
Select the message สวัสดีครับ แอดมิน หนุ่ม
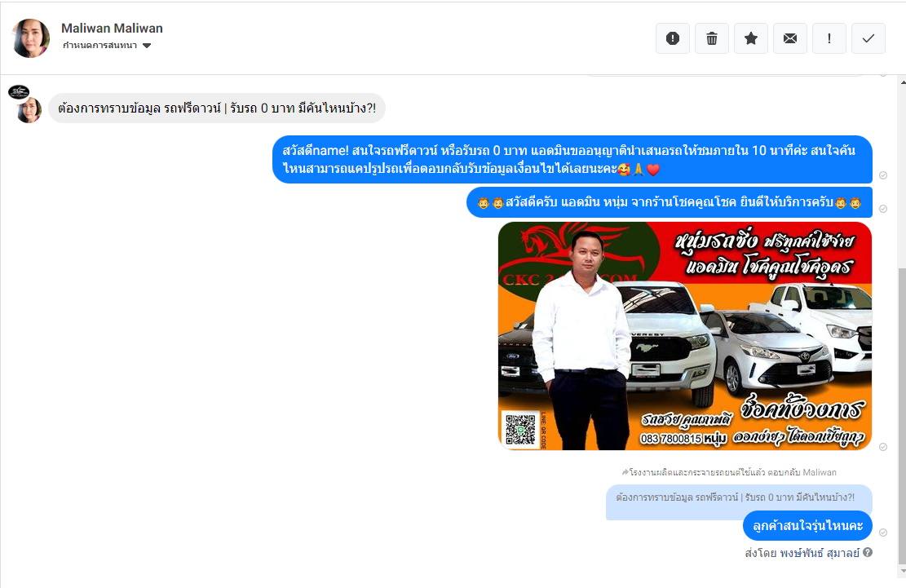pyautogui.click(x=669, y=202)
